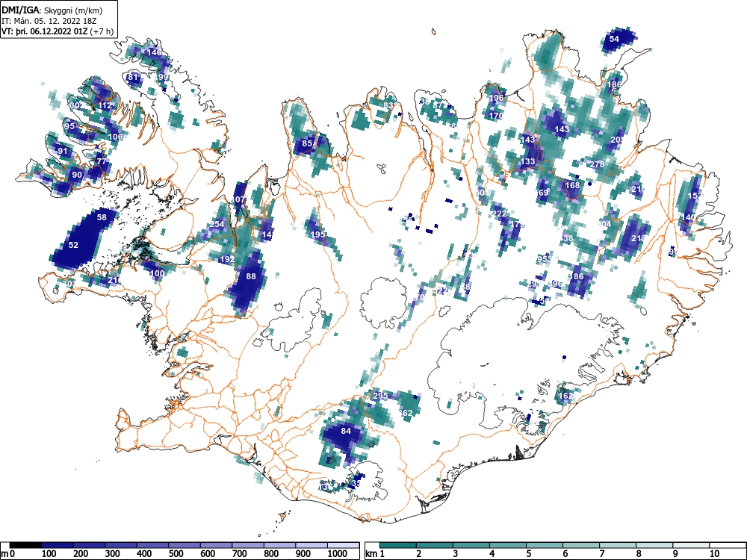The image size is (747, 560).
Task: Click the '195' visibility value
Action: [x=317, y=234]
